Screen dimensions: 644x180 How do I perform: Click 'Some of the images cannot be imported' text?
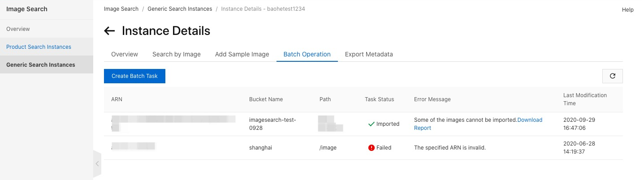click(466, 120)
